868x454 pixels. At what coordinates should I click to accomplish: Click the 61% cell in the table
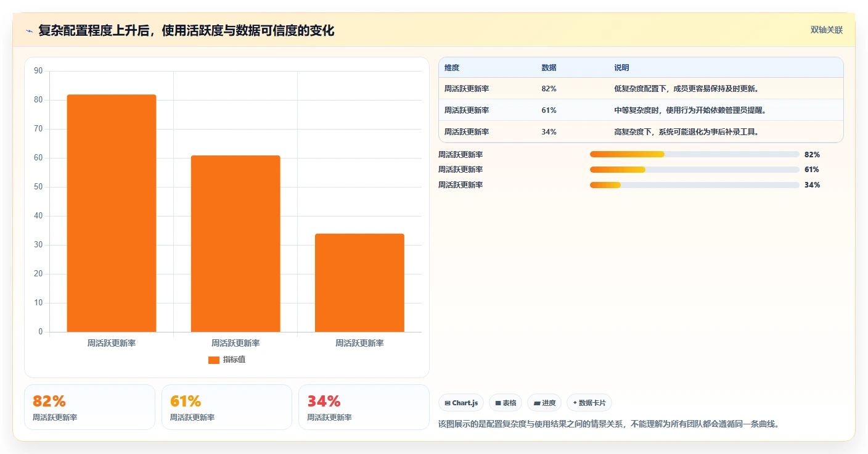pos(549,110)
